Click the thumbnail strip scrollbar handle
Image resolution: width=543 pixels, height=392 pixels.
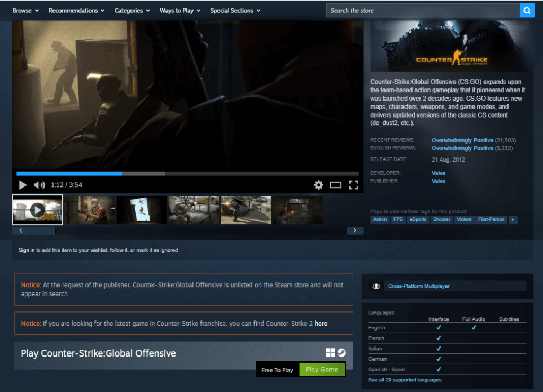[42, 230]
